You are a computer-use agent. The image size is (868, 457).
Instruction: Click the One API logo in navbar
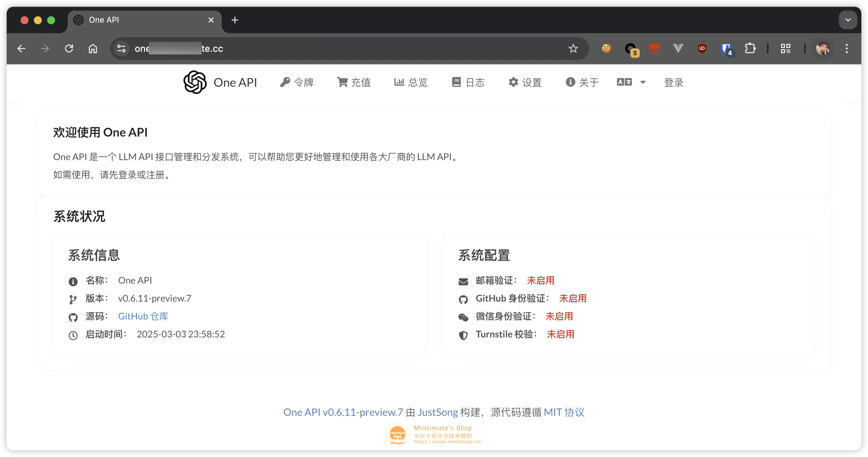point(195,82)
